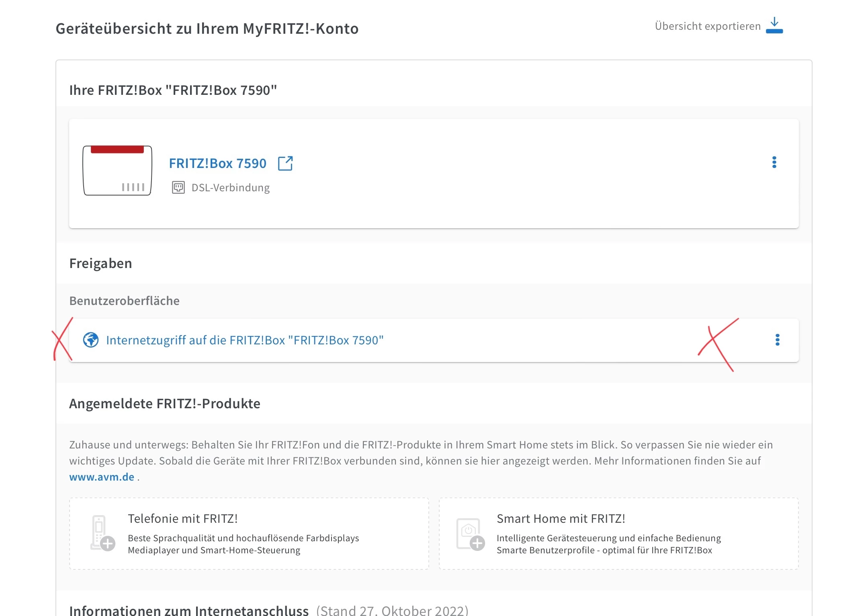868x616 pixels.
Task: Open three-dot menu for Internetzugriff entry
Action: pyautogui.click(x=777, y=340)
